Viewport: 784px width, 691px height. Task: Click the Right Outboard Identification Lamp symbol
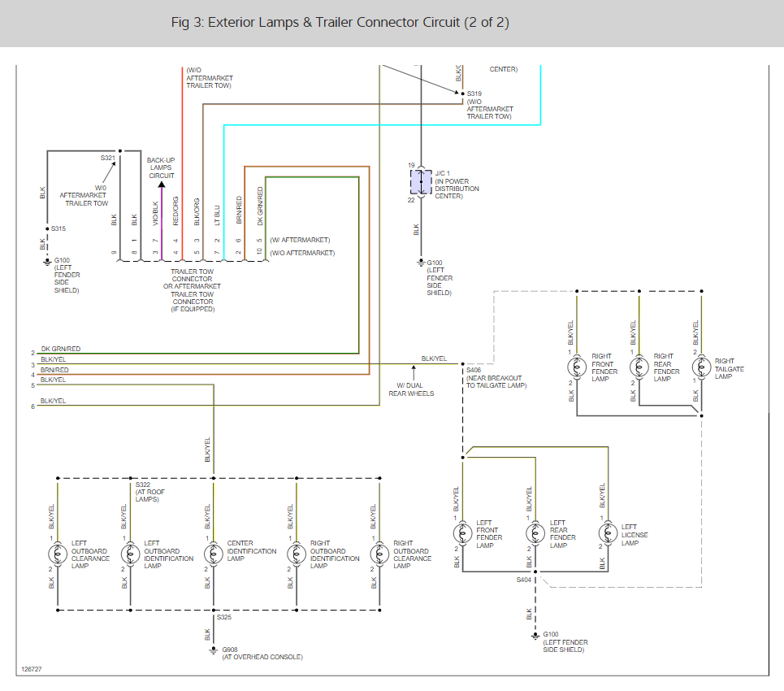[297, 554]
